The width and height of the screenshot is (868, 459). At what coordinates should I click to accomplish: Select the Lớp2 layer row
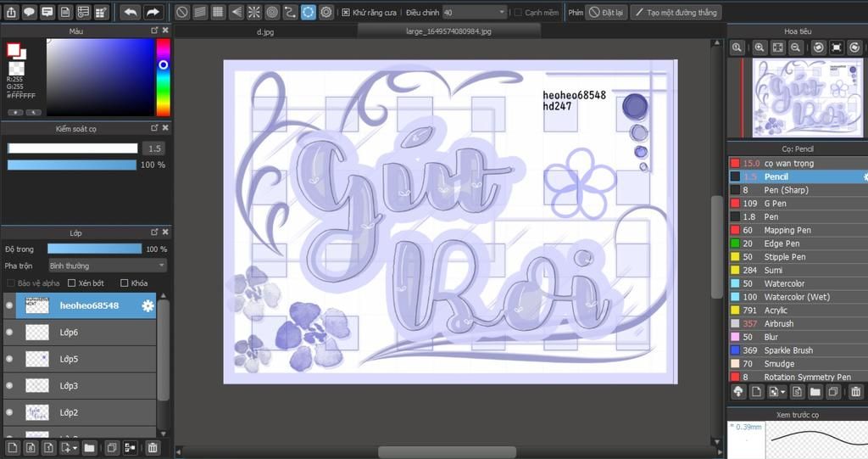(80, 411)
